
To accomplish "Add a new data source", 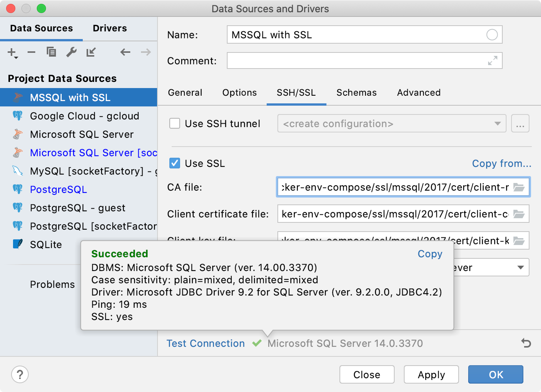I will click(11, 52).
